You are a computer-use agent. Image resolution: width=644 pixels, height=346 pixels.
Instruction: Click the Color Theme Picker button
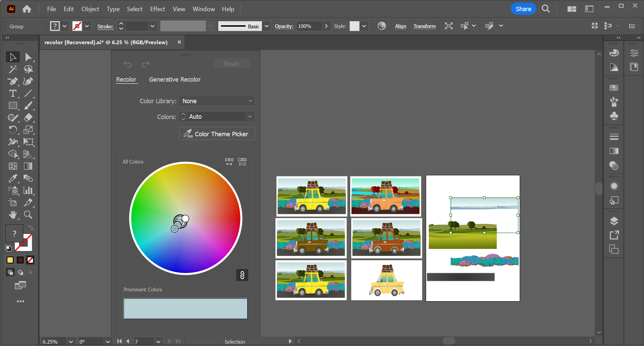217,133
